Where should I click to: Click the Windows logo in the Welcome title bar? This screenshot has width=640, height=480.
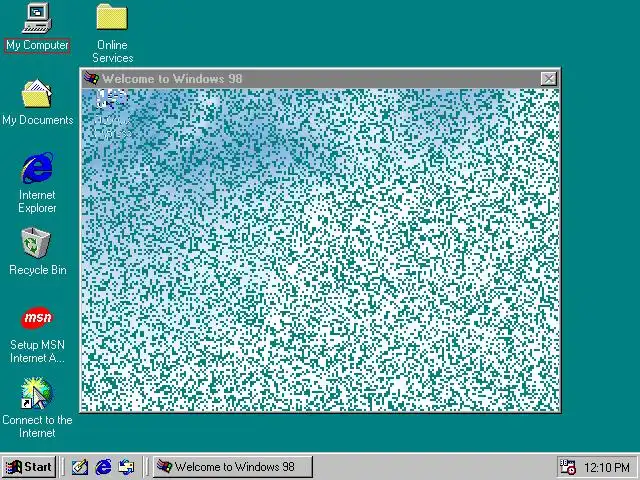(x=91, y=78)
